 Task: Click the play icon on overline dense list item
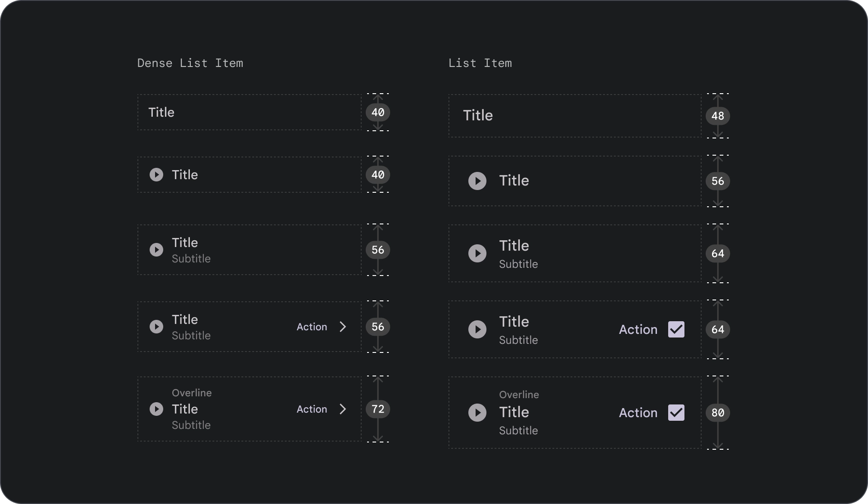pyautogui.click(x=156, y=409)
